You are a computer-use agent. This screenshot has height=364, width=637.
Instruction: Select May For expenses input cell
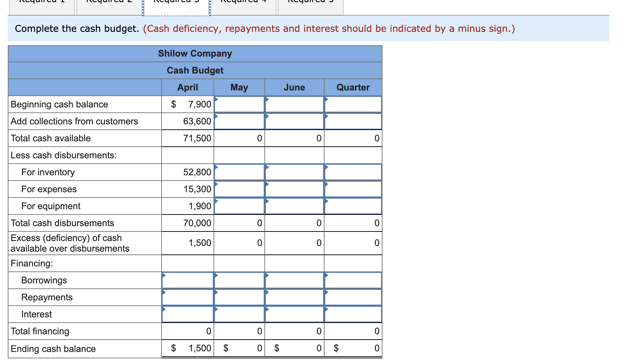pos(239,189)
